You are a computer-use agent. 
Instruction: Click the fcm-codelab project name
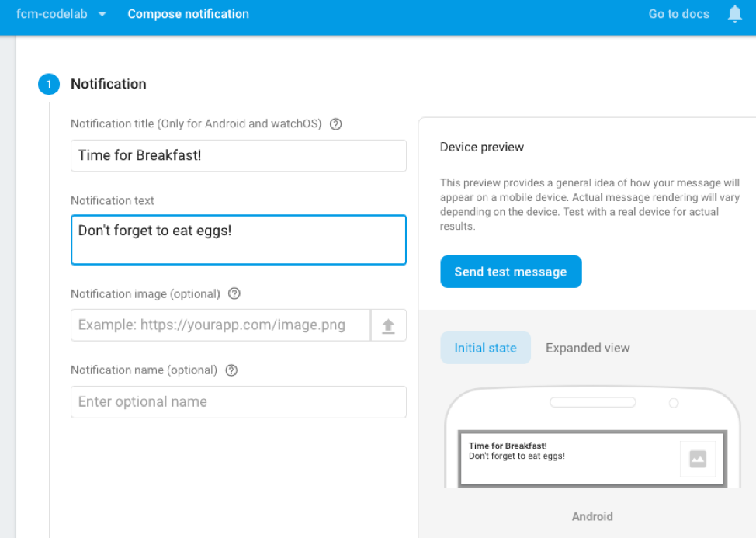49,14
